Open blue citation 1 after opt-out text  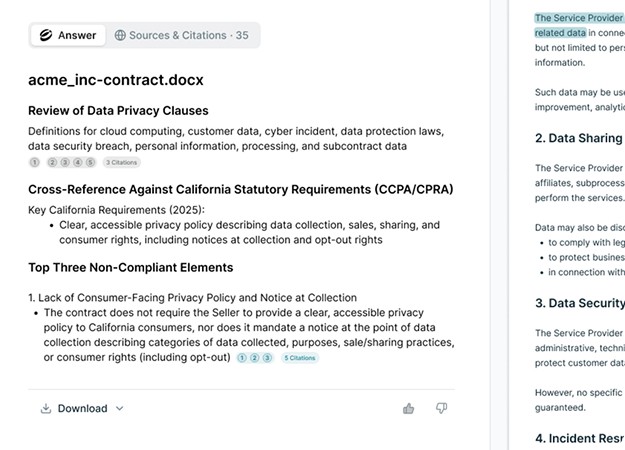[242, 358]
